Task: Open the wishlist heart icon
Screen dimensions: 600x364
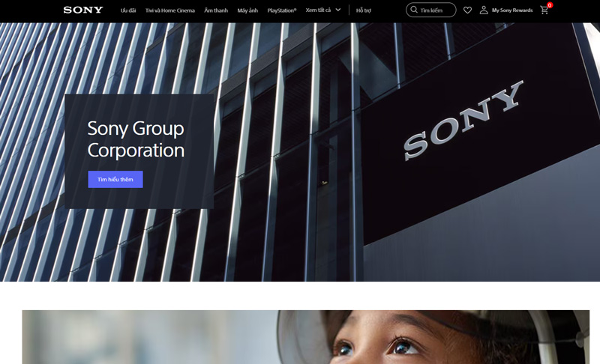Action: click(x=467, y=10)
